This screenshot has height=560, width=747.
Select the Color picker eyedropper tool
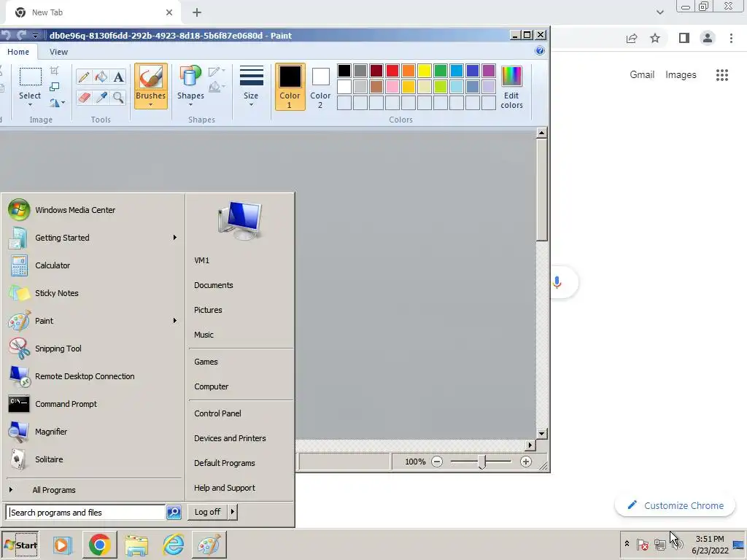click(101, 98)
